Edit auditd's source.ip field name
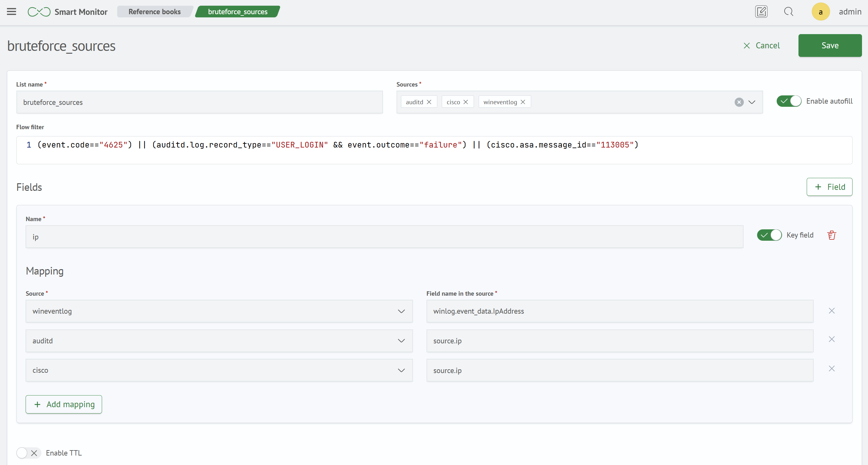 620,341
